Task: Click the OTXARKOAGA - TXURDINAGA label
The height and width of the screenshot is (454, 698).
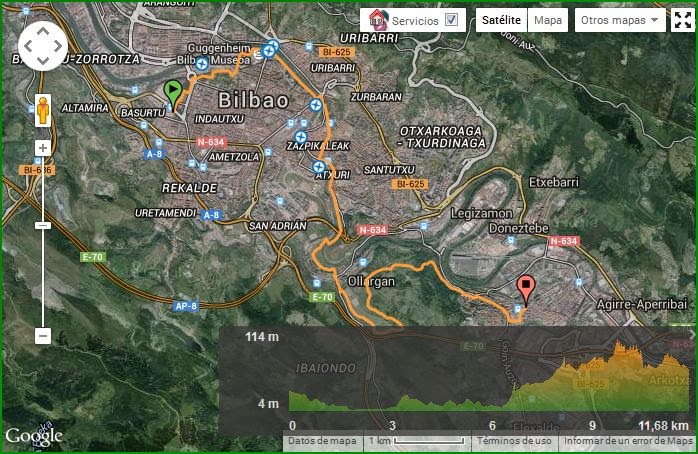Action: tap(441, 137)
